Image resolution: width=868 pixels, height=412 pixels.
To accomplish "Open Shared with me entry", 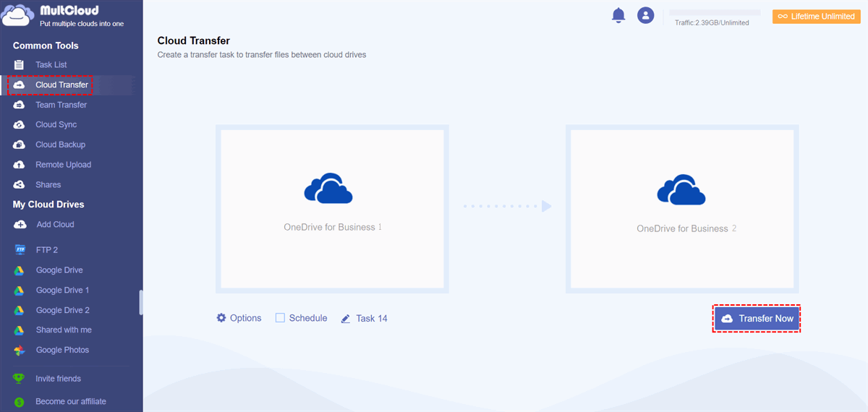I will [x=64, y=330].
